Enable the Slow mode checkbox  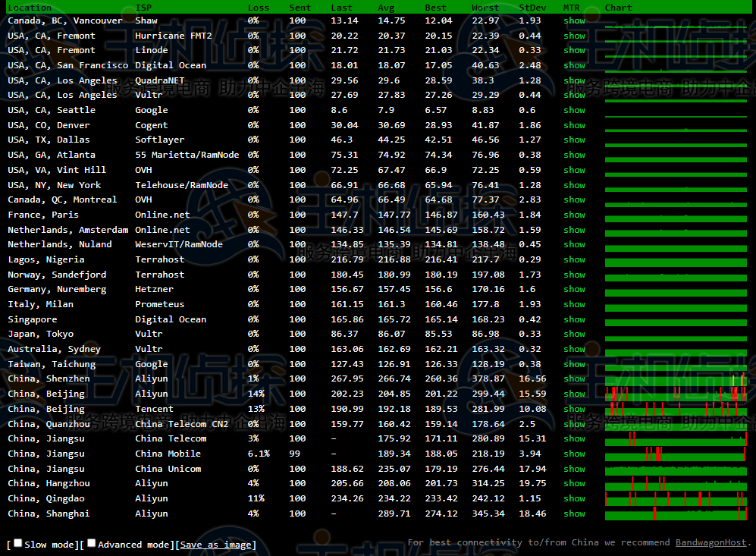tap(18, 543)
